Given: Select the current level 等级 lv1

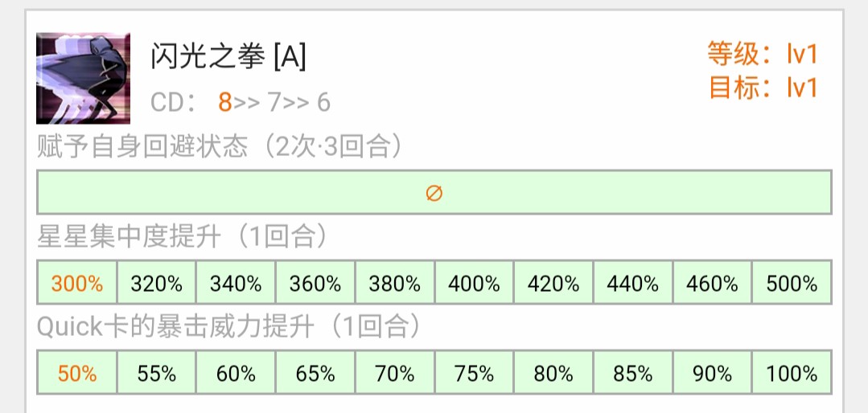Looking at the screenshot, I should (x=762, y=55).
